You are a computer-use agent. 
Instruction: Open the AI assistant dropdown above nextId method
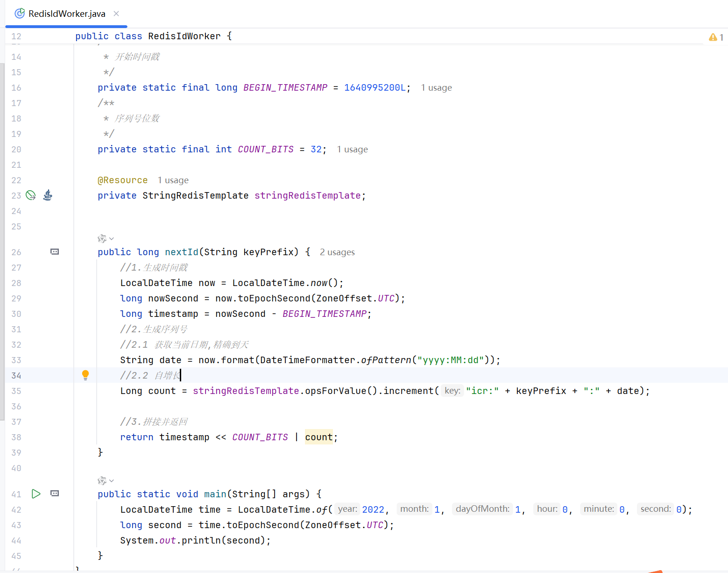[106, 239]
